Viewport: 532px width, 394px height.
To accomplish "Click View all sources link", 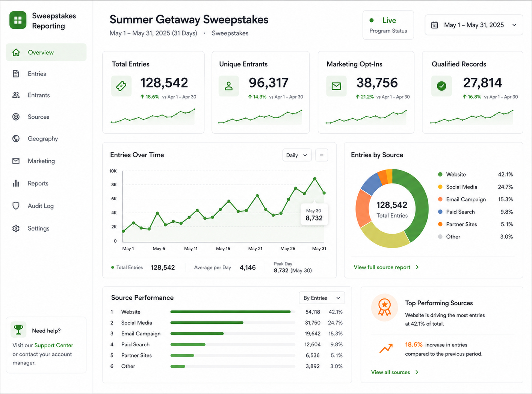I will (x=390, y=372).
